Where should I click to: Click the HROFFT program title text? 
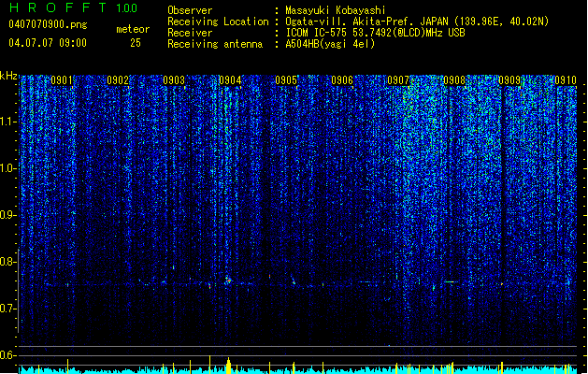click(58, 7)
